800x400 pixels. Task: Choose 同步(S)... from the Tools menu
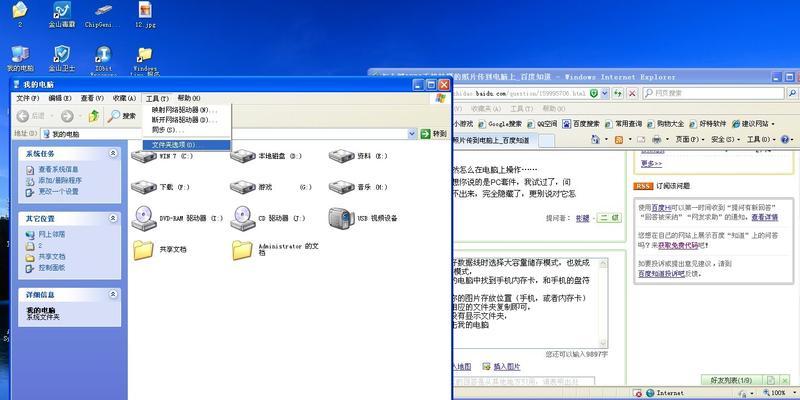(186, 131)
